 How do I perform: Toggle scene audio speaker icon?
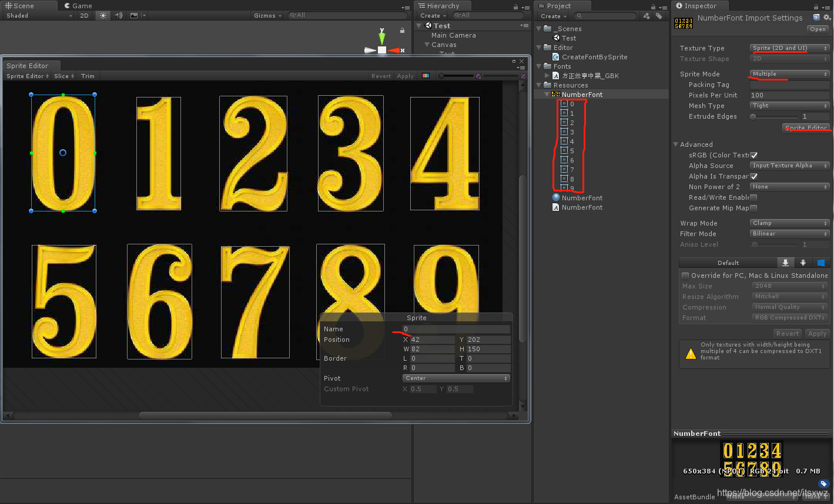point(119,16)
